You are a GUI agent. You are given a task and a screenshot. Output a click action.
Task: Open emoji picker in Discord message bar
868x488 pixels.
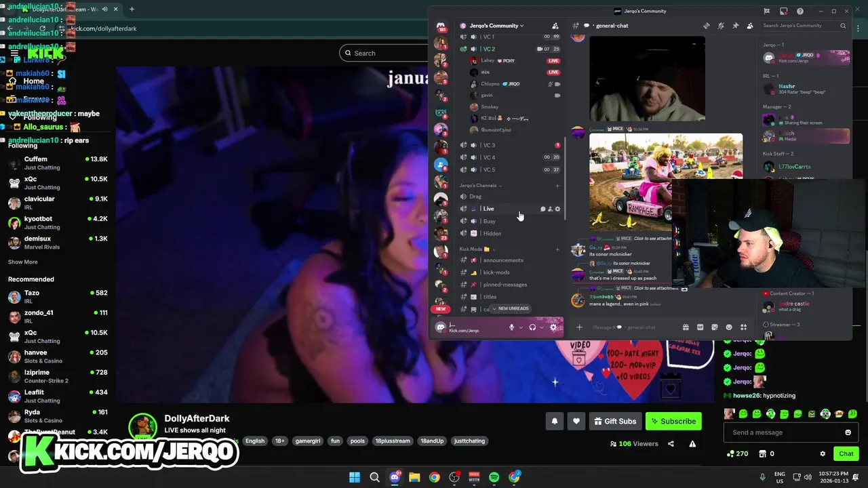(729, 327)
